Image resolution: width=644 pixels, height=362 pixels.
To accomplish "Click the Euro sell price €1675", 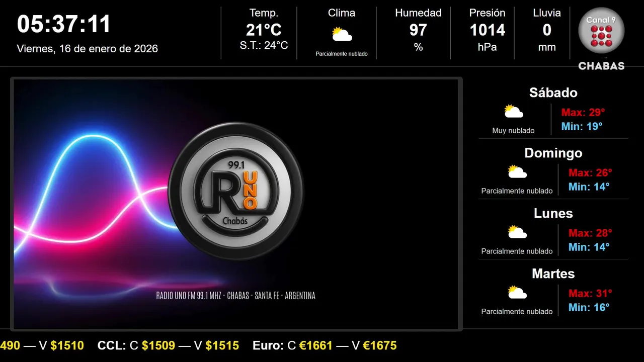I will click(380, 345).
